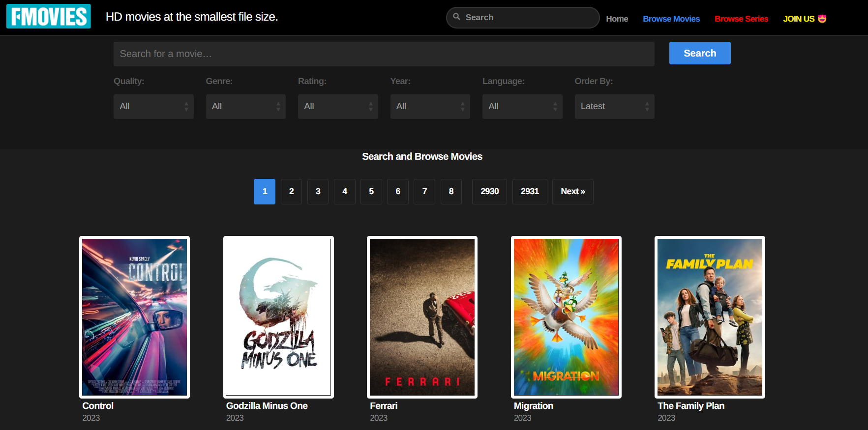Go to page 3
Screen dimensions: 868x430
(318, 192)
